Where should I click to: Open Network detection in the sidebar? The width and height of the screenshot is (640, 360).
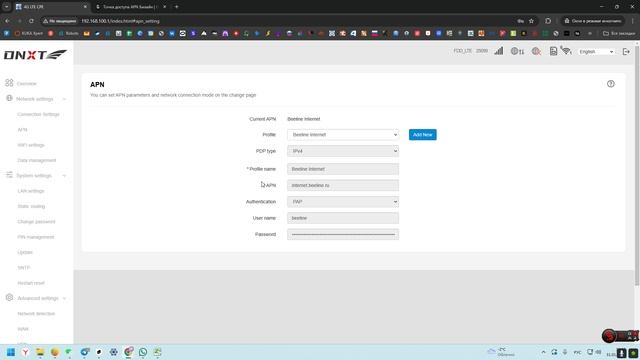click(36, 313)
